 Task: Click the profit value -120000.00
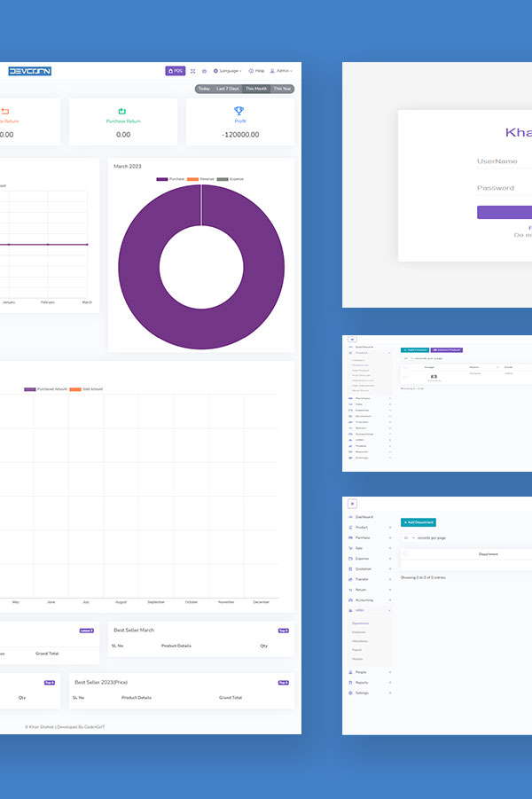tap(240, 135)
